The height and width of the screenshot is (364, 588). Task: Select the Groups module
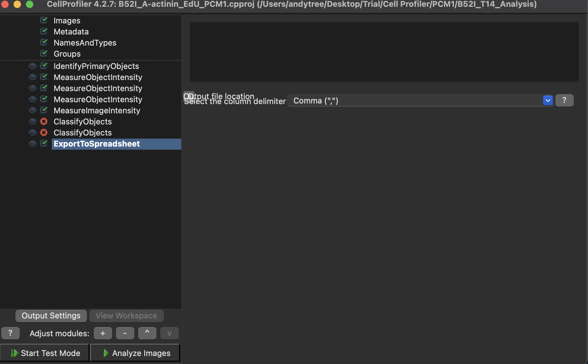click(67, 54)
